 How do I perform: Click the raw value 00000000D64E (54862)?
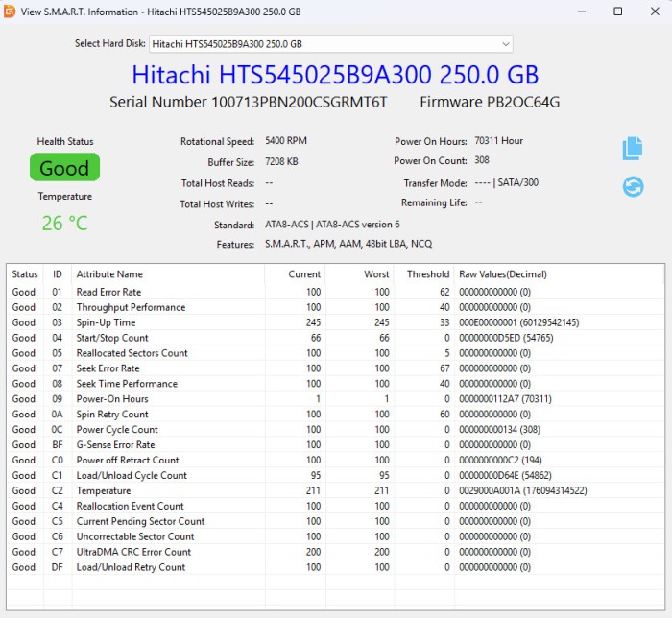tap(505, 475)
